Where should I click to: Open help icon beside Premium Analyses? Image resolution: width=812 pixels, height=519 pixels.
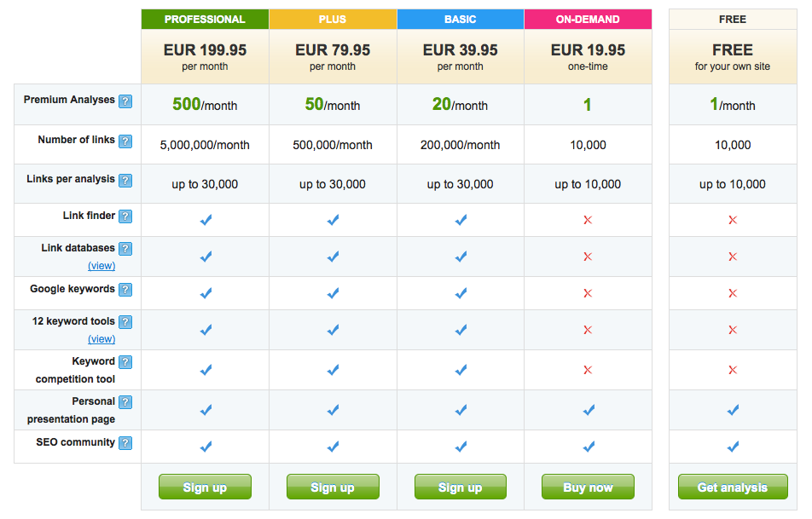pyautogui.click(x=125, y=101)
